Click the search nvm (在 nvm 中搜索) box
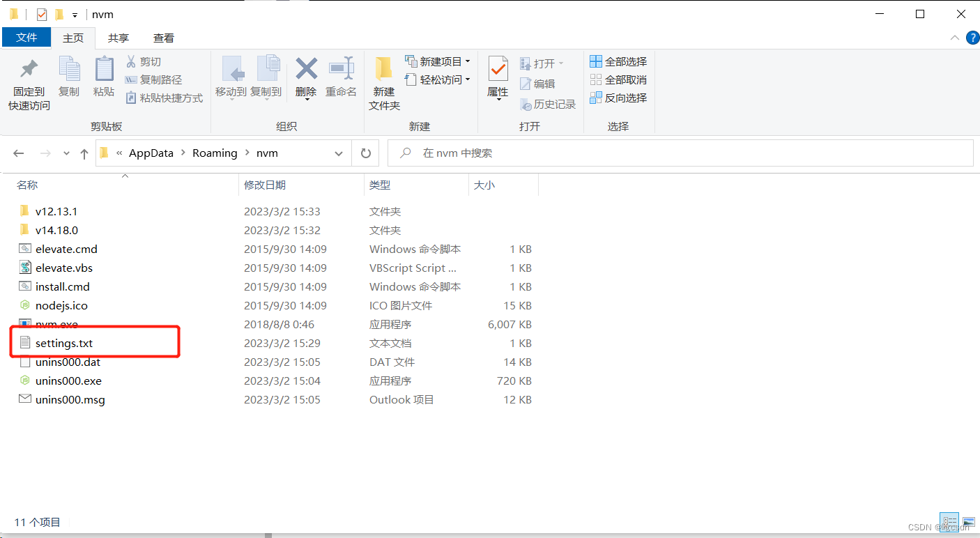 pos(680,153)
